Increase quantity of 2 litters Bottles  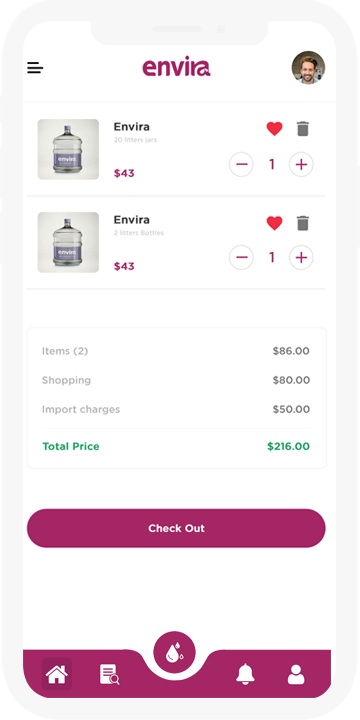[301, 258]
